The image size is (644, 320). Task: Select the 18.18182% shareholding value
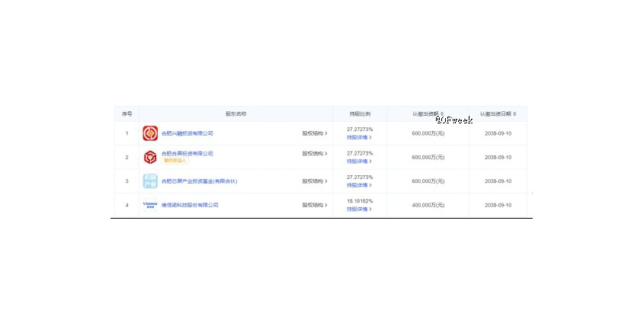(x=360, y=201)
